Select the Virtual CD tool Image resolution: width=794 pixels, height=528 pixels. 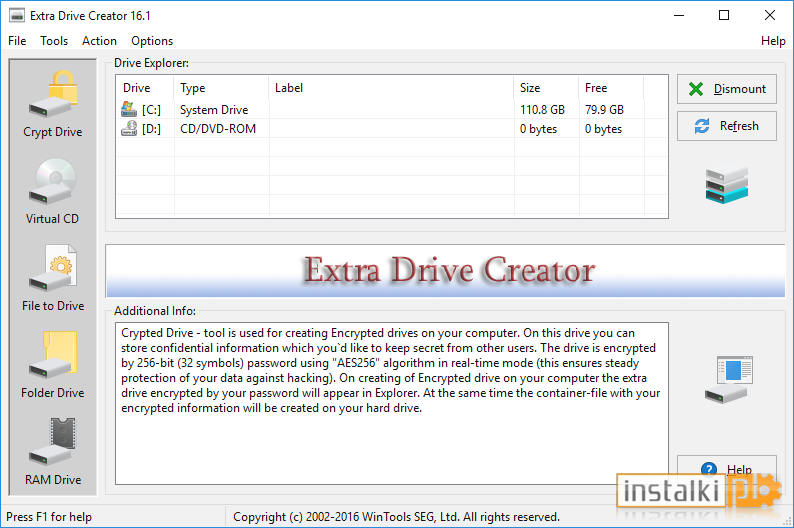pos(53,191)
